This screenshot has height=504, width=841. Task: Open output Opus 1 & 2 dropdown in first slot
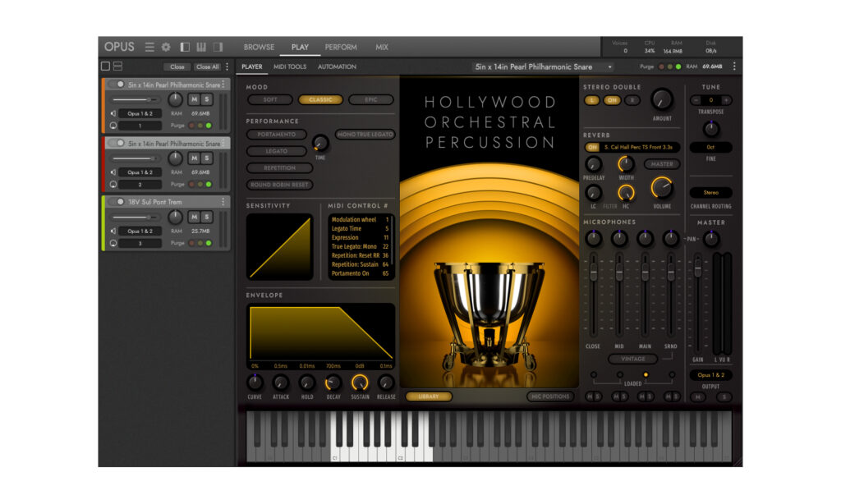pos(140,113)
